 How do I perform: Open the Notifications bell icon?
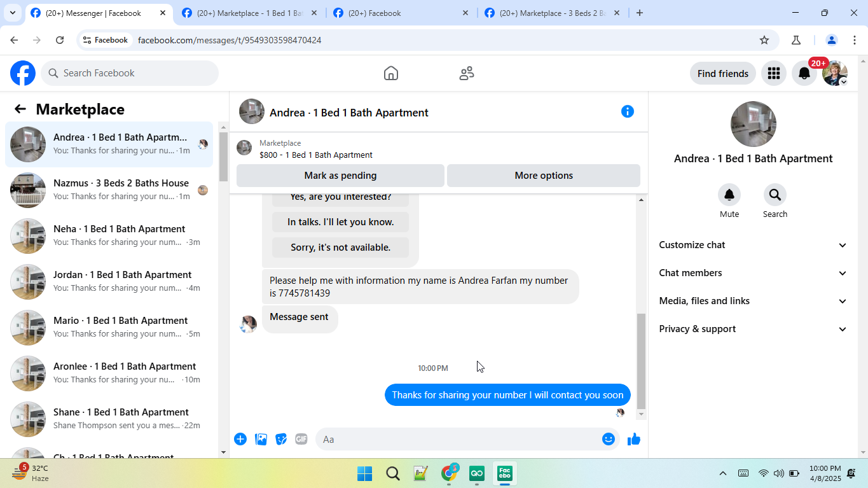click(804, 73)
